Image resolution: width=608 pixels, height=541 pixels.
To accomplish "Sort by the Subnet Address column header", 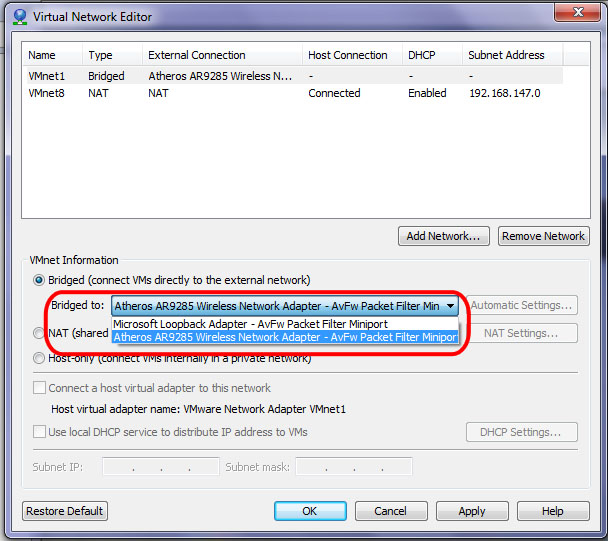I will pyautogui.click(x=506, y=55).
